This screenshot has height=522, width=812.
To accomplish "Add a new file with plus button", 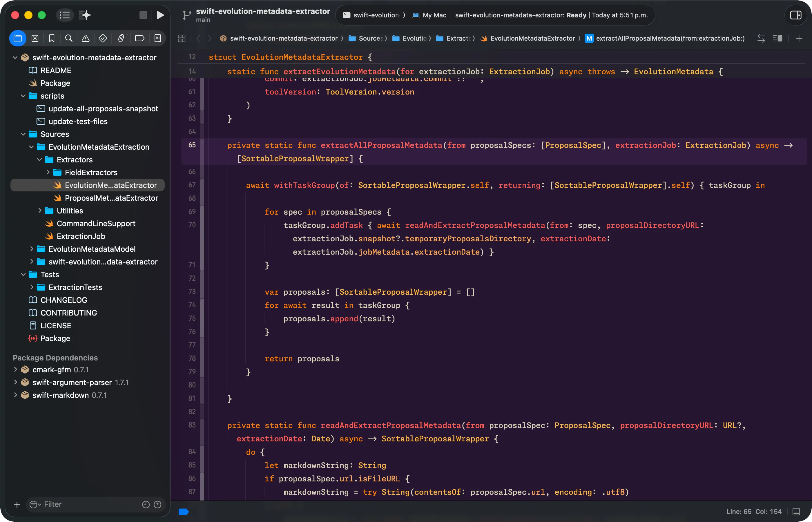I will point(17,504).
